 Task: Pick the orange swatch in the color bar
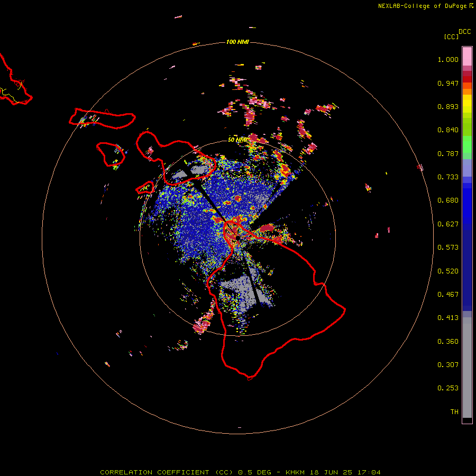(467, 91)
